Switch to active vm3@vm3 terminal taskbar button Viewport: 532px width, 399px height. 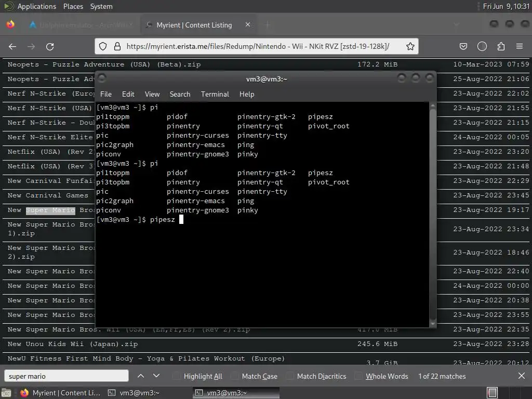tap(236, 393)
